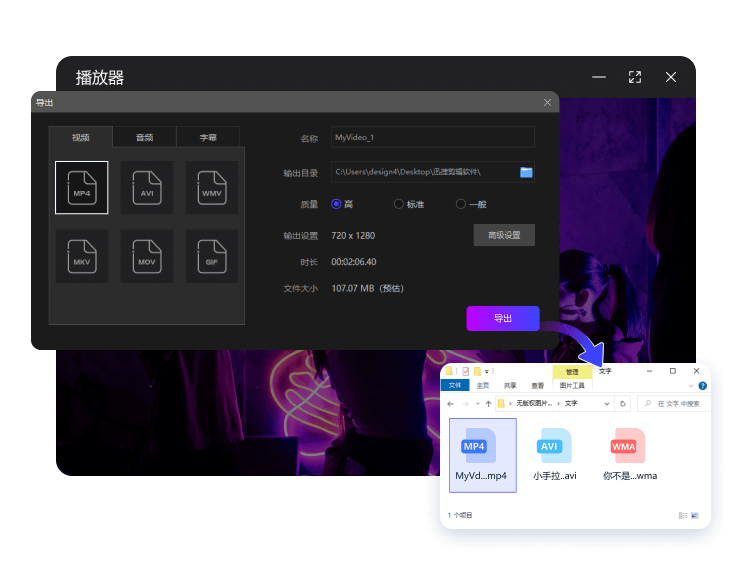Open the 共享 ribbon tab

pyautogui.click(x=510, y=386)
